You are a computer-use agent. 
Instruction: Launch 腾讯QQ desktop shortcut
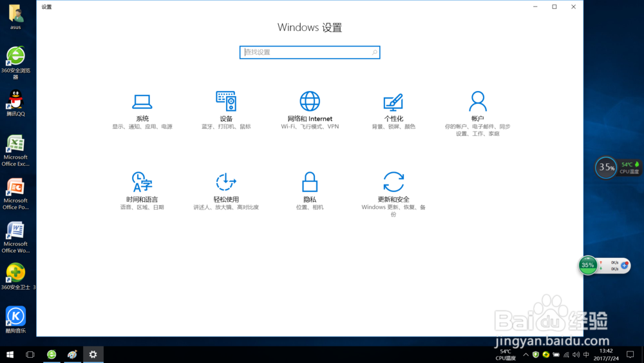(x=15, y=103)
